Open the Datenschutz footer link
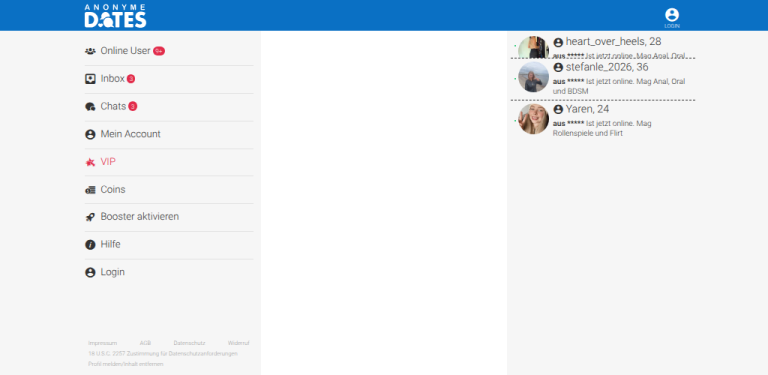 coord(189,343)
